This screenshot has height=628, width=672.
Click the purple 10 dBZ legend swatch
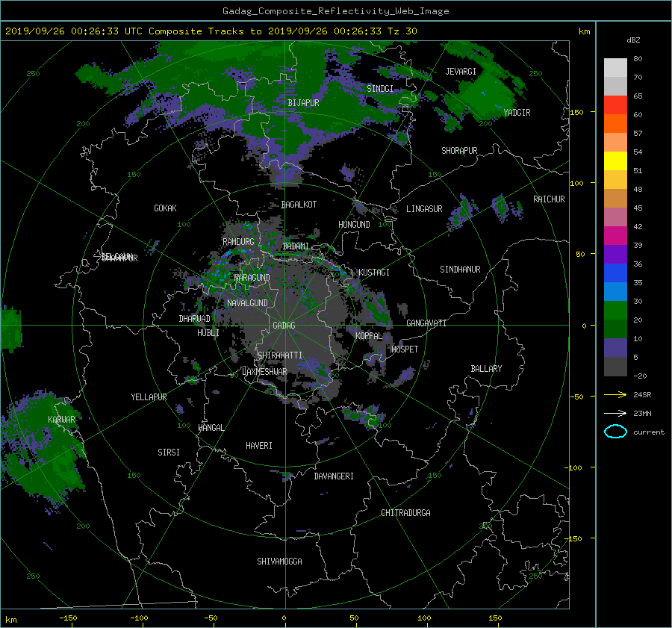point(615,348)
